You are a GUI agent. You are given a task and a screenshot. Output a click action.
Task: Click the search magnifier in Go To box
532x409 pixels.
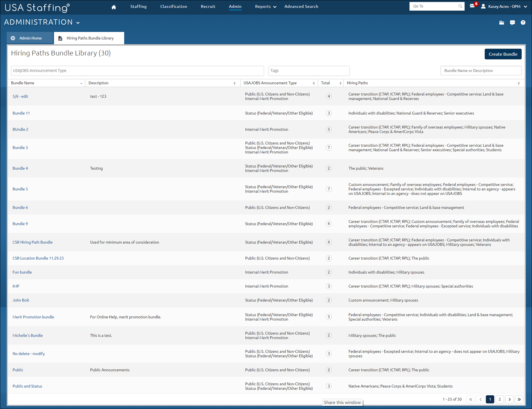[x=460, y=6]
